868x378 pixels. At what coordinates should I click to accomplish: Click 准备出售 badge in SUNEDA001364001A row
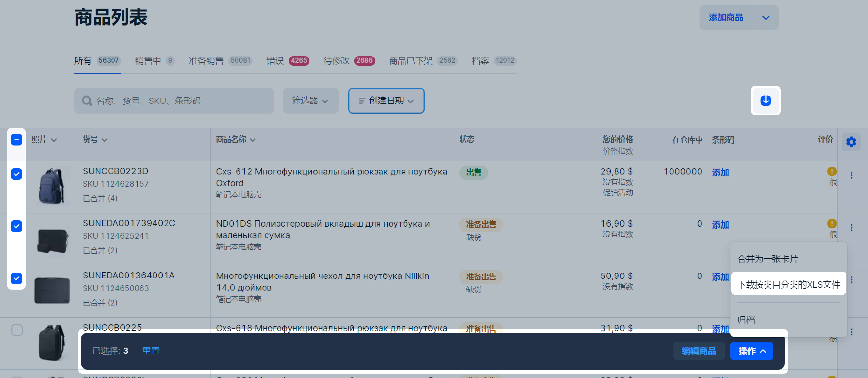pos(481,277)
